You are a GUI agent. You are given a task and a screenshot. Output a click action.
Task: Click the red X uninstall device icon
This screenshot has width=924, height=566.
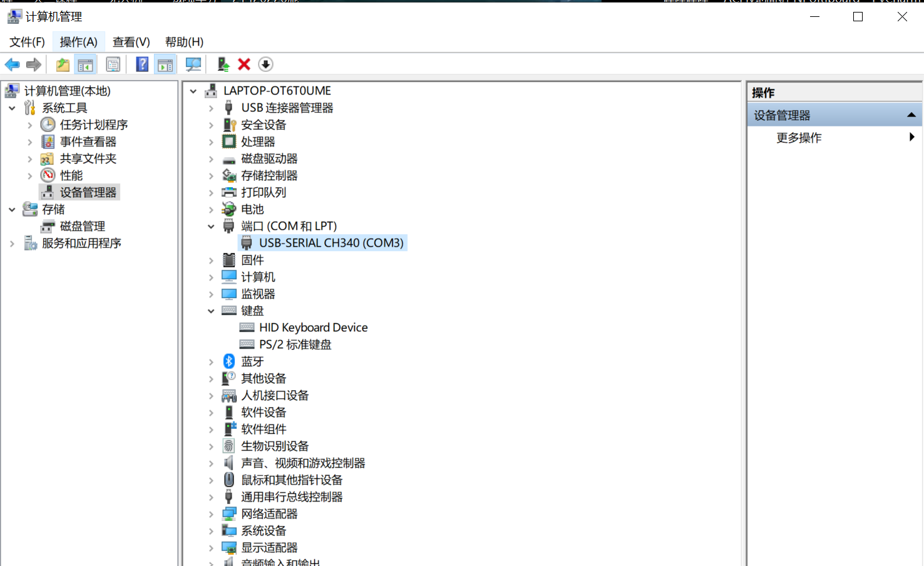coord(244,64)
